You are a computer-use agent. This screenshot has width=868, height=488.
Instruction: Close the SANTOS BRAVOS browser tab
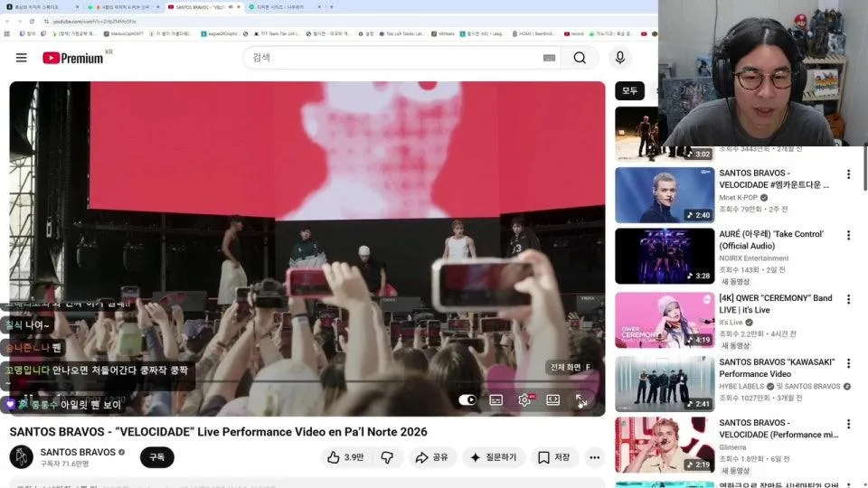click(239, 7)
